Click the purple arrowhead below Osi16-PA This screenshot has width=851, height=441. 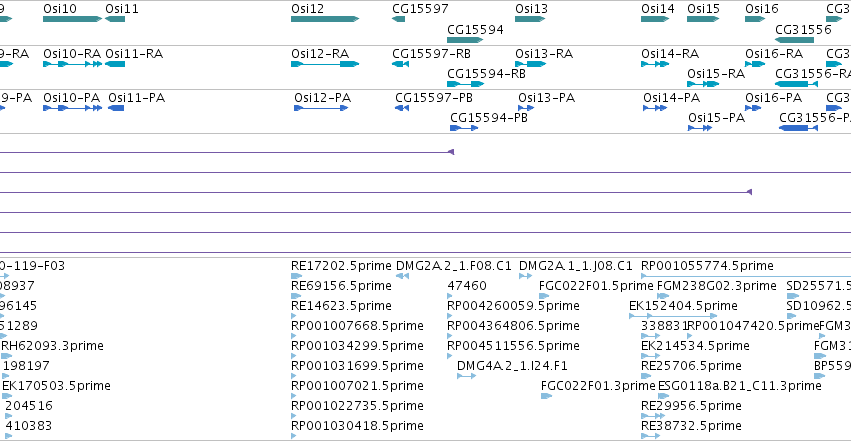coord(749,192)
